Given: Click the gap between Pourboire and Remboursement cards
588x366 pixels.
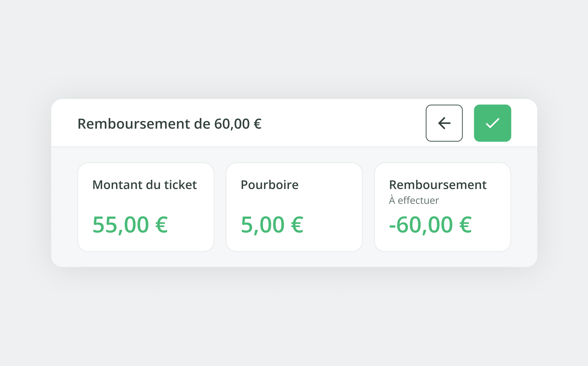Looking at the screenshot, I should coord(368,207).
